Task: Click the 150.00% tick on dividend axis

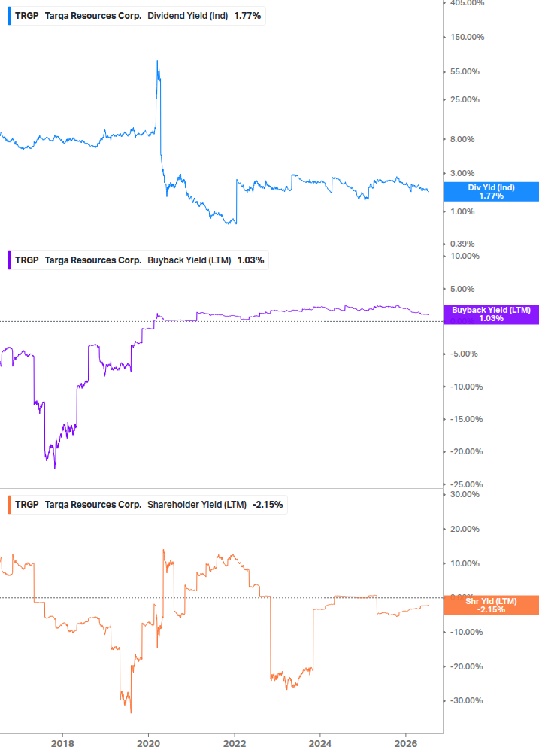Action: [x=467, y=37]
